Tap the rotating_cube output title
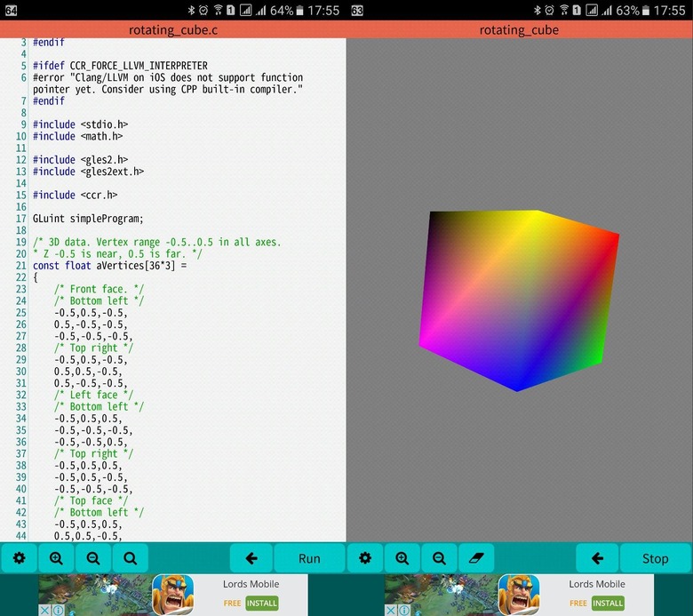The width and height of the screenshot is (693, 616). click(x=520, y=29)
